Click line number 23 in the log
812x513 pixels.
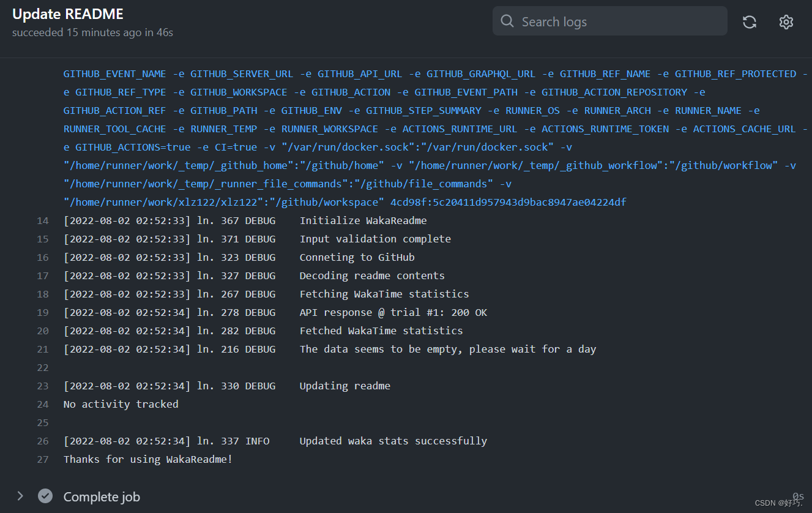(42, 386)
